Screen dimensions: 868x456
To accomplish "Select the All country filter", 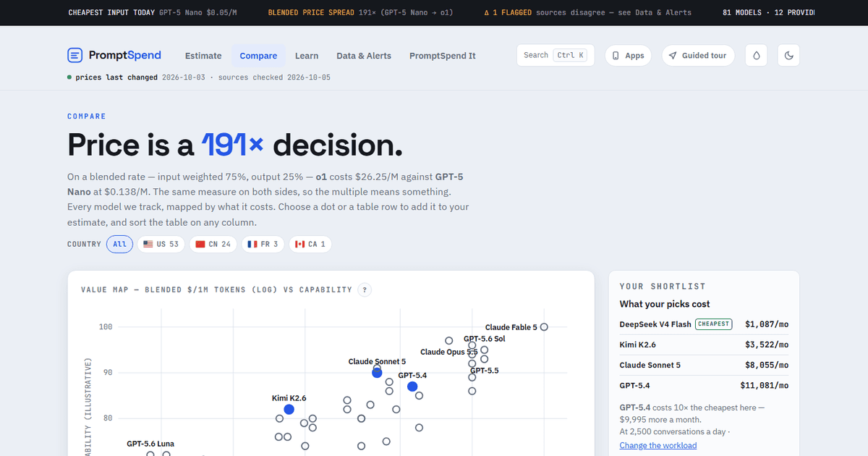I will [120, 245].
